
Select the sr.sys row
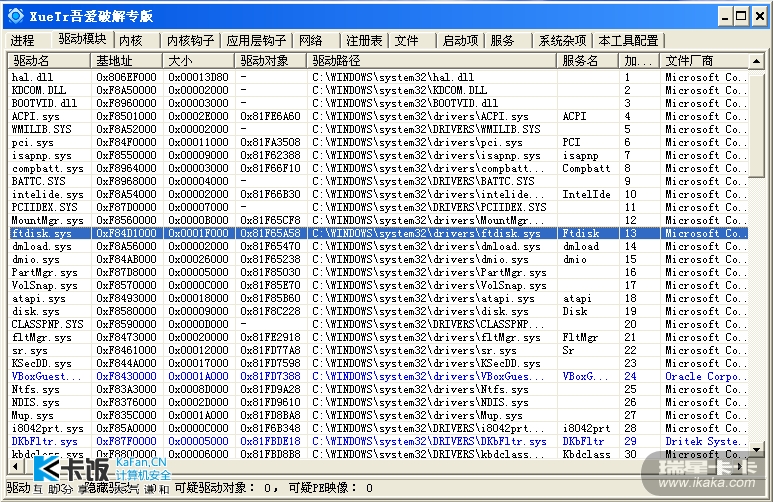coord(378,350)
